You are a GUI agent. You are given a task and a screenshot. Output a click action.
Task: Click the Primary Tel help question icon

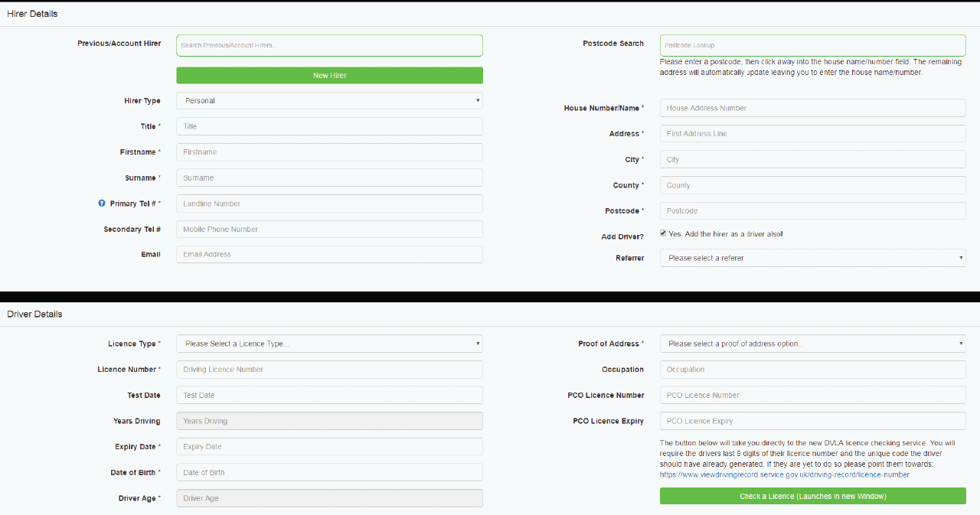[x=102, y=204]
